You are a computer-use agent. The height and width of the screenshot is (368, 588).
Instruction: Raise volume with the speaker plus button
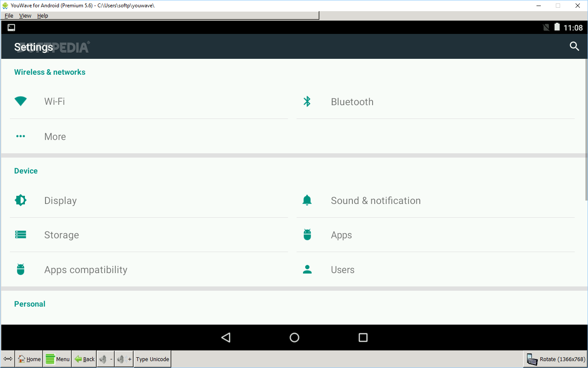tap(124, 359)
